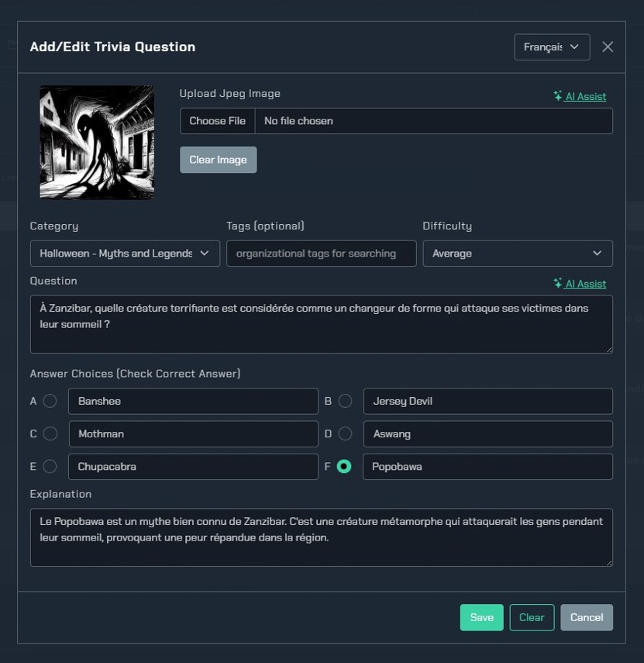Image resolution: width=644 pixels, height=663 pixels.
Task: Close the Add/Edit Trivia Question dialog
Action: (608, 47)
